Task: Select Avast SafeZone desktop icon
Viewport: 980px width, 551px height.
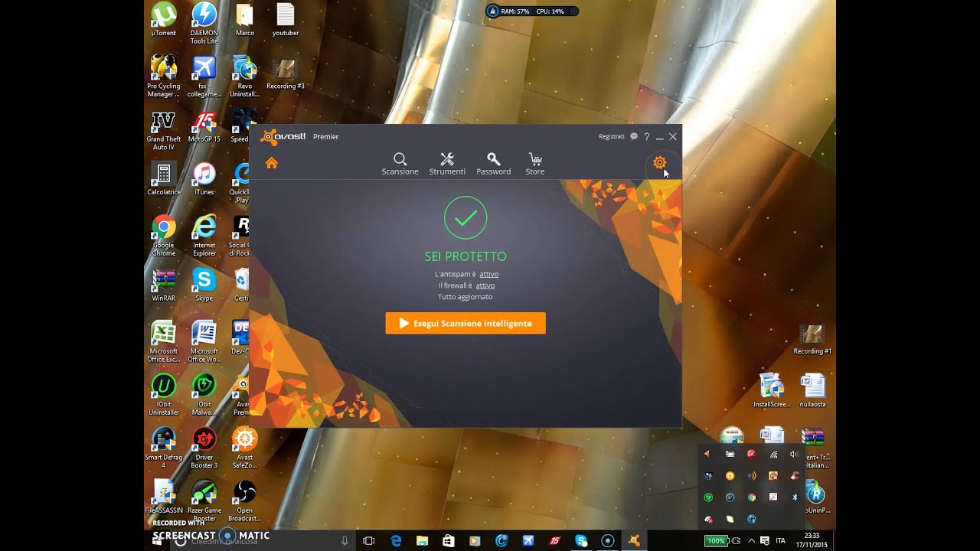Action: [244, 448]
